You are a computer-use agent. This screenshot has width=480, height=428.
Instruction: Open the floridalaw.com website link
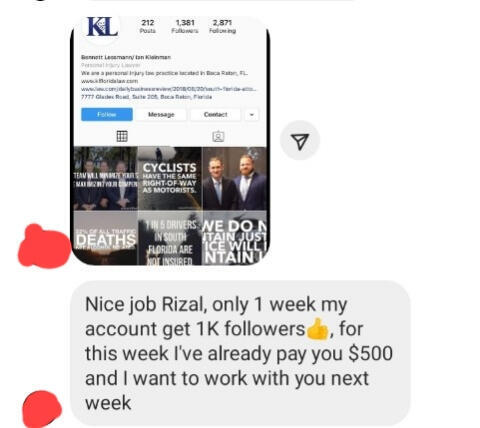tap(109, 81)
